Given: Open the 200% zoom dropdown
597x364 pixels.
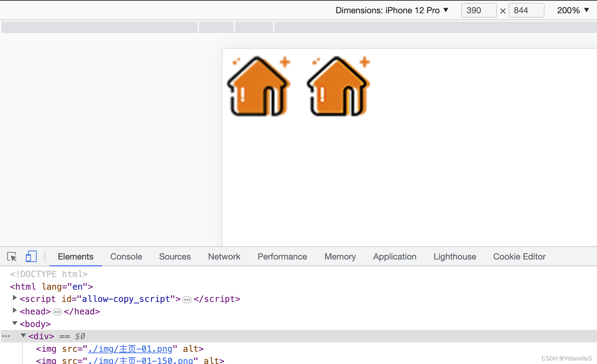Looking at the screenshot, I should (573, 10).
